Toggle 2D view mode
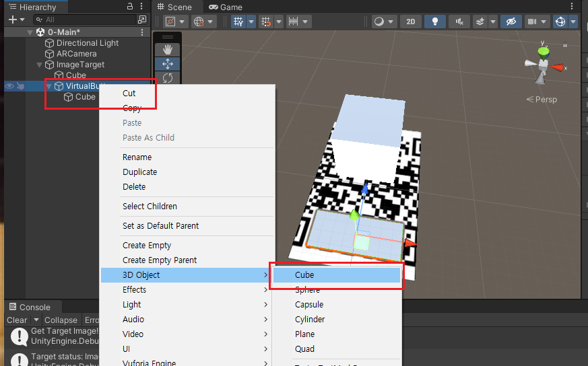 pyautogui.click(x=411, y=22)
